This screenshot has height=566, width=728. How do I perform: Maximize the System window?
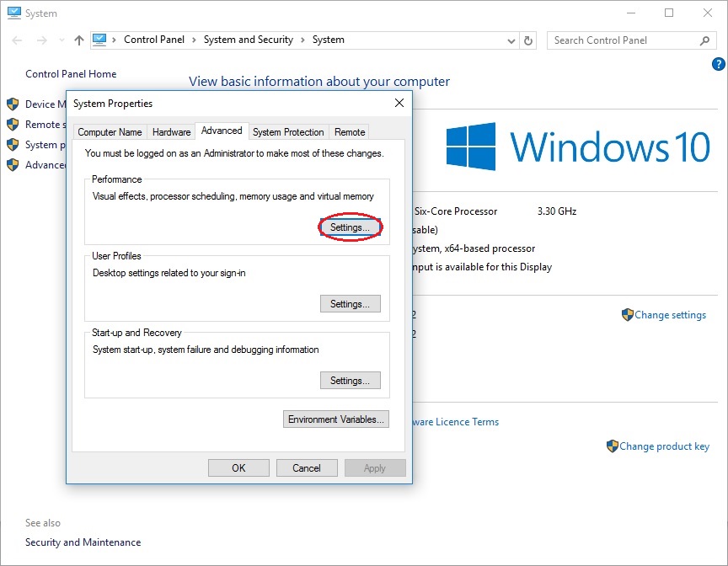669,13
